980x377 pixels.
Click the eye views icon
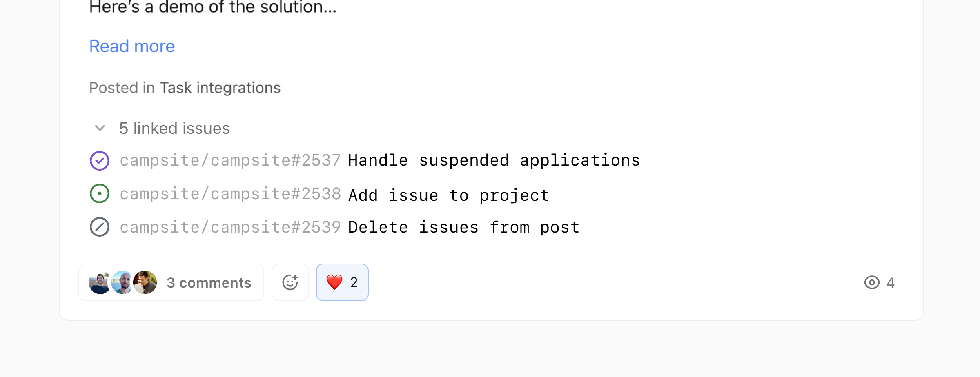tap(872, 282)
